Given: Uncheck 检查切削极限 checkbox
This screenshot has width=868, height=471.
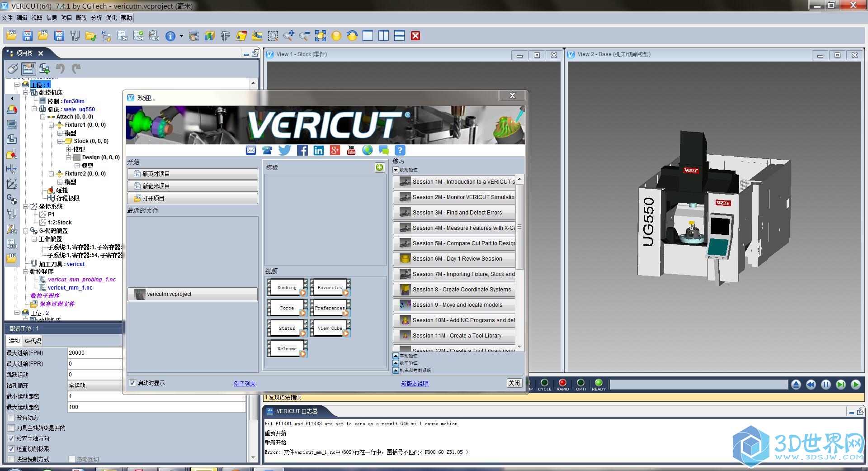Looking at the screenshot, I should (12, 449).
